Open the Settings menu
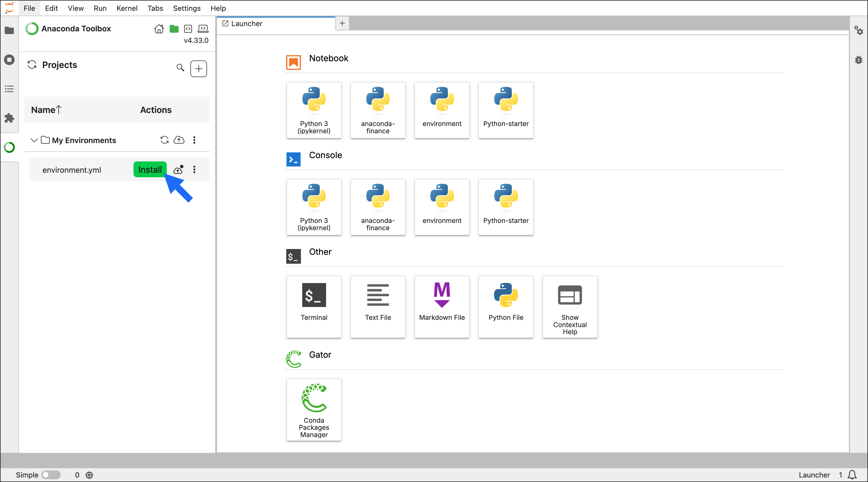This screenshot has height=482, width=868. point(187,8)
